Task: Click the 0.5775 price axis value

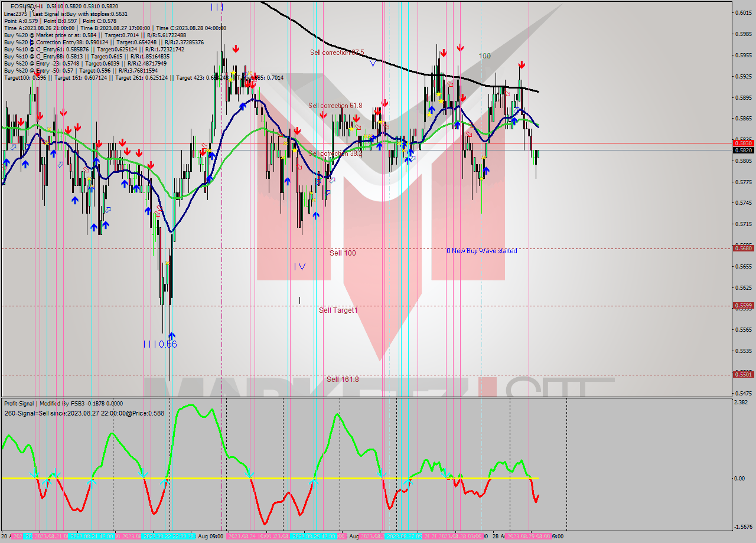Action: click(743, 182)
